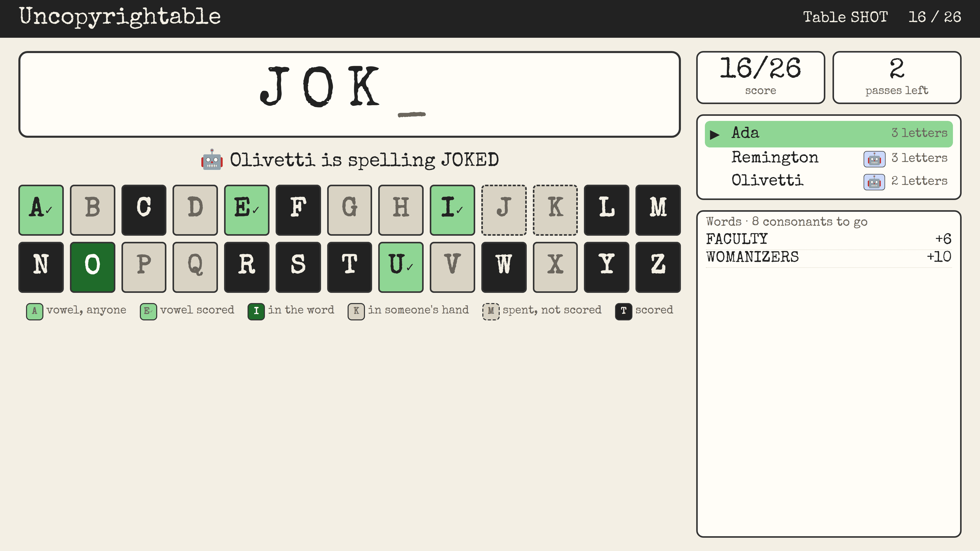Click the Table SHOT label in header

[845, 17]
